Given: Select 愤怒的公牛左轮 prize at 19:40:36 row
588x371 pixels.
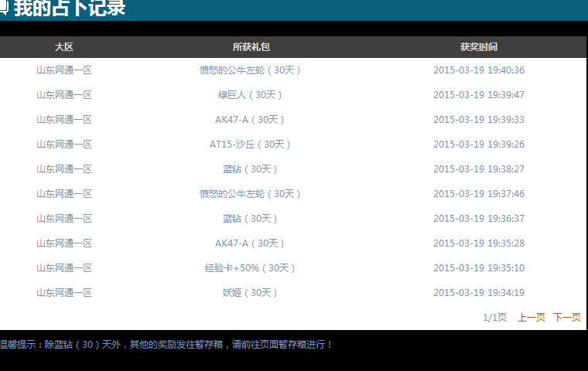Looking at the screenshot, I should (x=250, y=70).
